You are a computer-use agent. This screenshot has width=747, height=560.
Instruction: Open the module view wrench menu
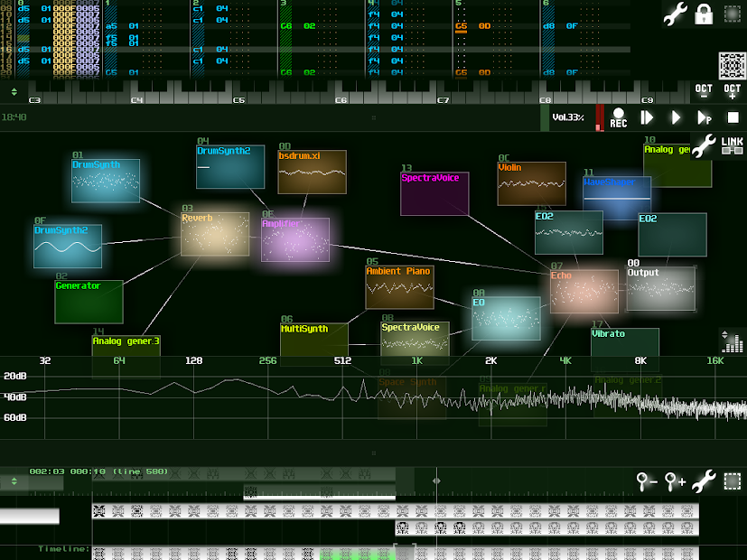[704, 145]
